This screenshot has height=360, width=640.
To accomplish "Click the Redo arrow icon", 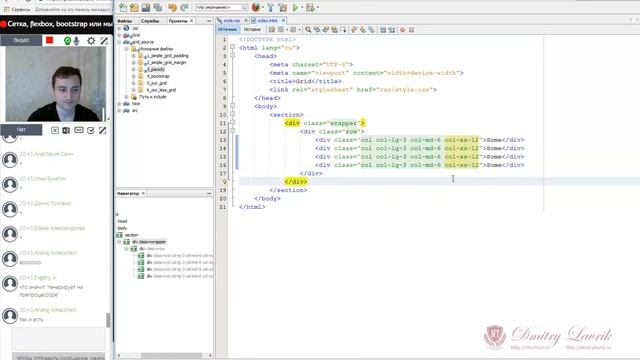I will point(184,7).
